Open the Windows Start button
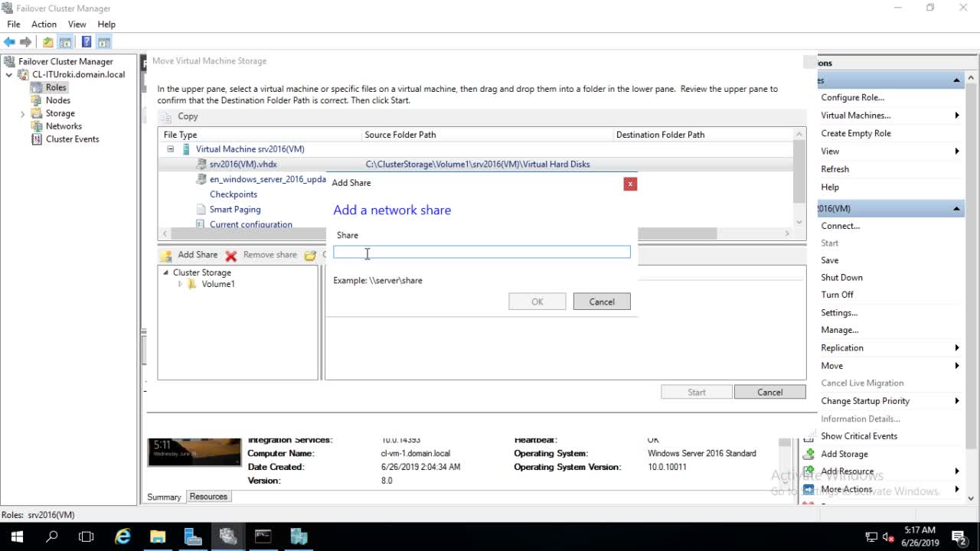980x551 pixels. point(17,537)
